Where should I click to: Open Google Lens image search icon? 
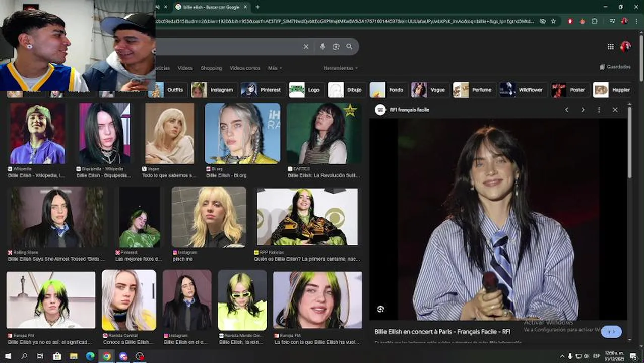click(x=336, y=47)
